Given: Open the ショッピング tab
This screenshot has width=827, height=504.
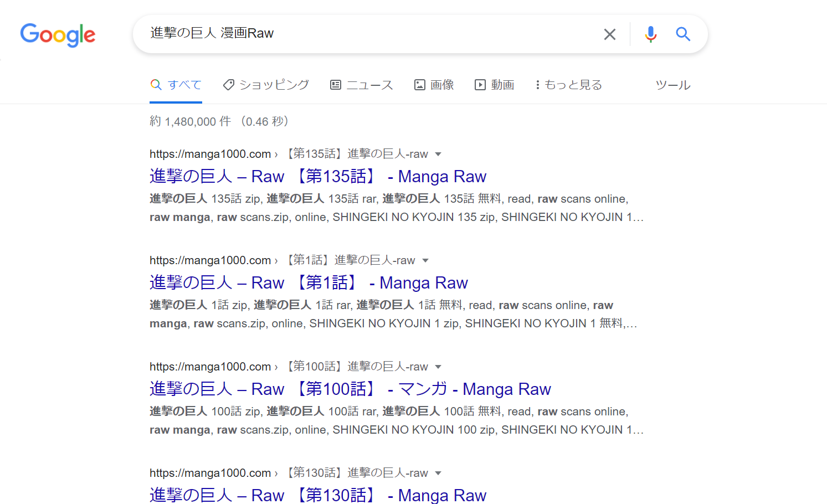Looking at the screenshot, I should tap(266, 85).
